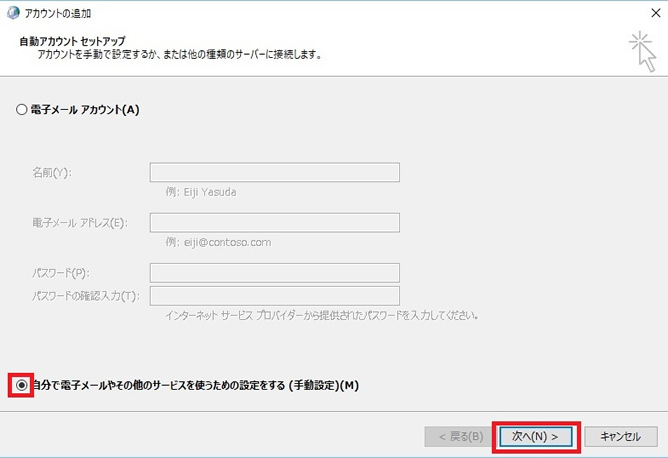Click the インターネット サービス プロバイダー password hint text
The width and height of the screenshot is (668, 458).
(322, 316)
